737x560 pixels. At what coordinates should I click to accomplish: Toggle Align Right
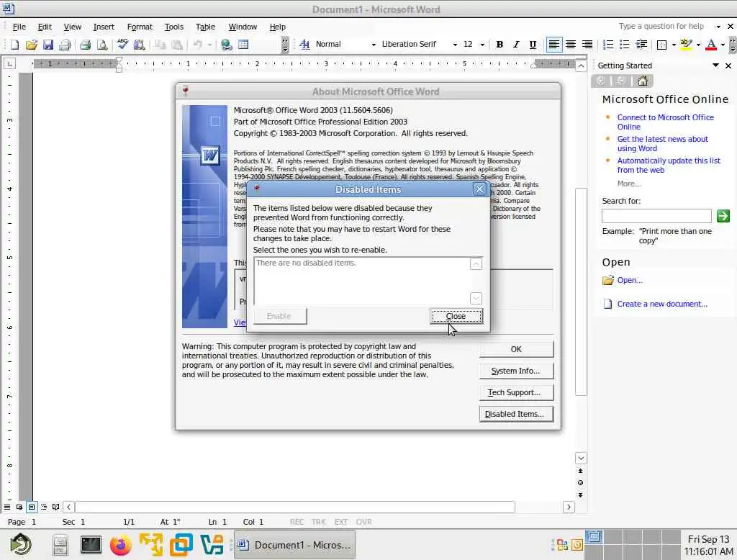[x=587, y=44]
